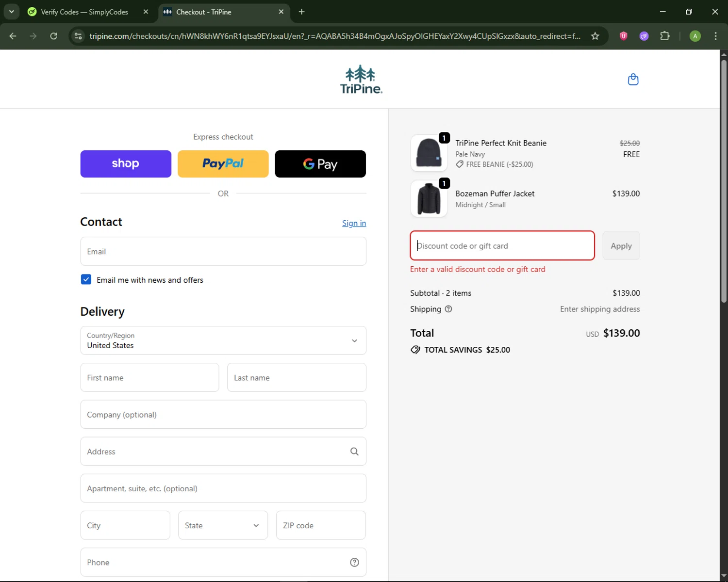This screenshot has width=728, height=582.
Task: Click the TriPine logo
Action: coord(361,79)
